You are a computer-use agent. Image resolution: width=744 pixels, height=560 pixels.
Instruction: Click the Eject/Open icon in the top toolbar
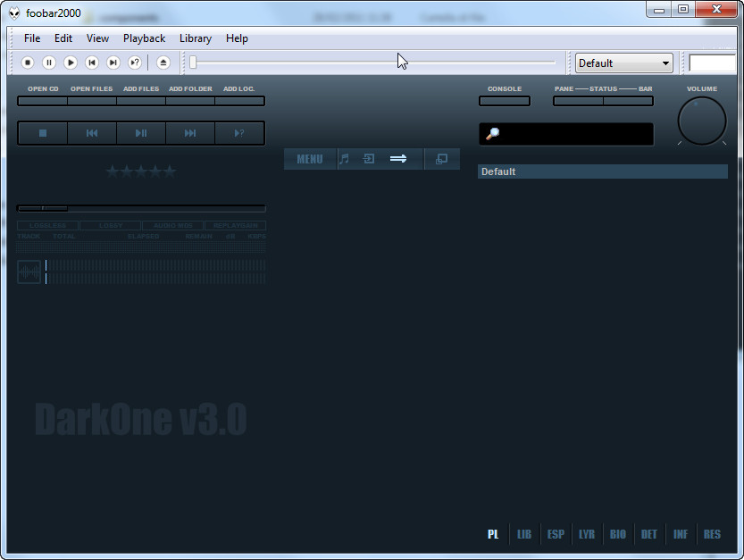(x=163, y=63)
